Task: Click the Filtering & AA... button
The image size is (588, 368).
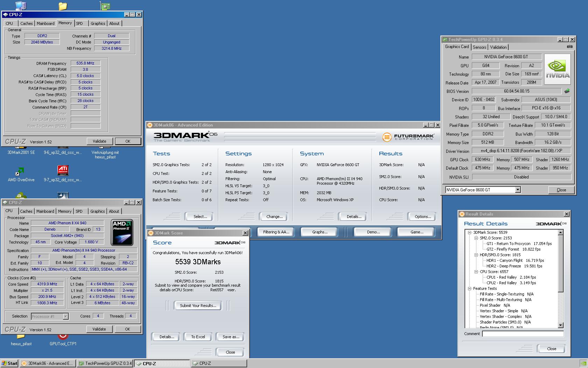Action: 276,232
